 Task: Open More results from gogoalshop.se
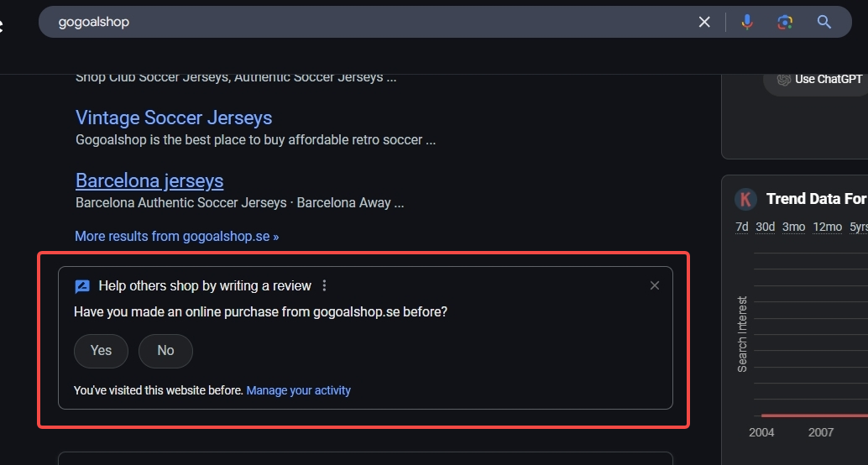point(176,237)
